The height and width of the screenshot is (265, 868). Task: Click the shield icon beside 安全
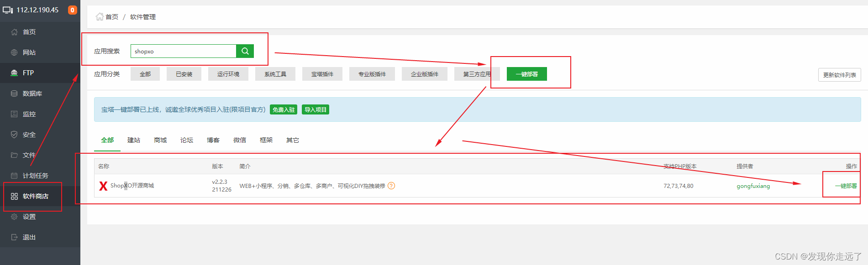pos(14,135)
